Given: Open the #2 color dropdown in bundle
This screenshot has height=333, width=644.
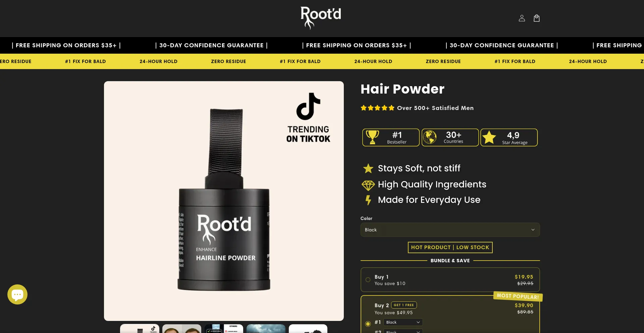Looking at the screenshot, I should tap(403, 331).
